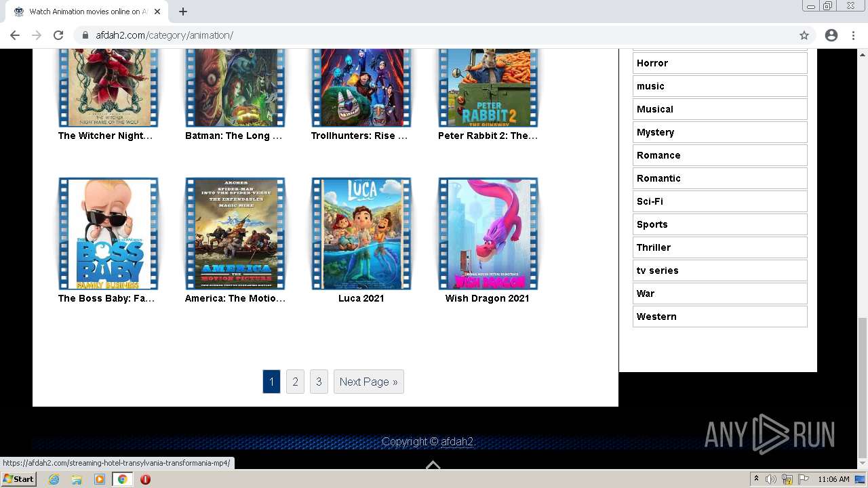Image resolution: width=868 pixels, height=488 pixels.
Task: Open the volume speaker tray icon
Action: (771, 479)
